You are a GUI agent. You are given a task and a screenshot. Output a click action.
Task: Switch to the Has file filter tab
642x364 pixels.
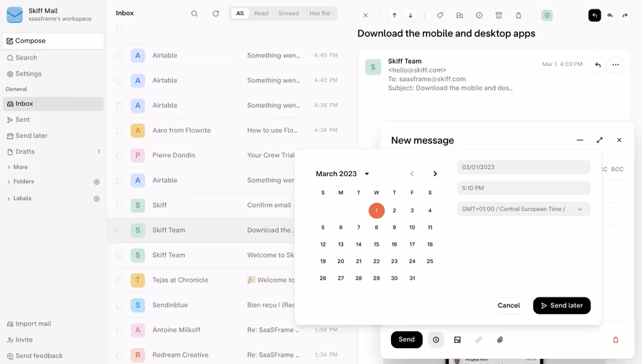(x=320, y=14)
